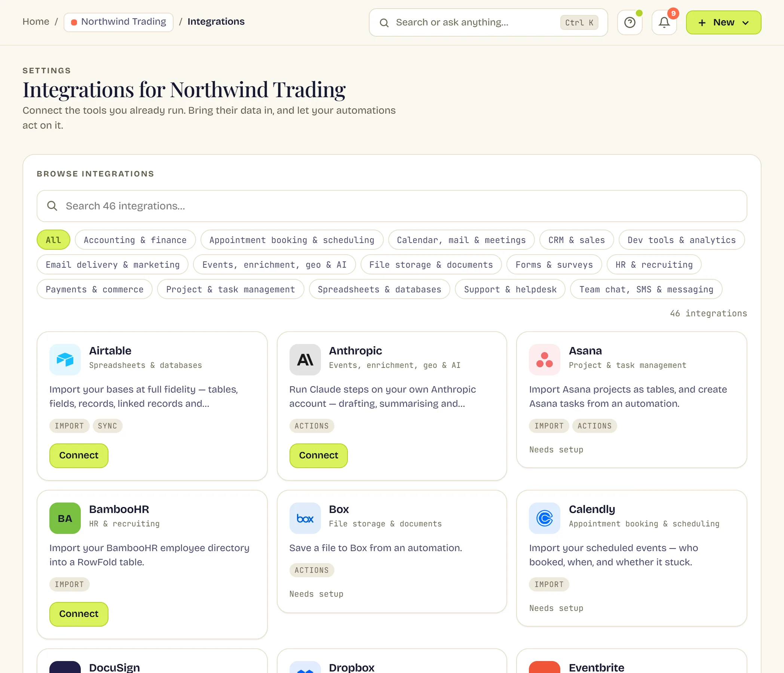Connect the BambooHR integration
Screen dimensions: 784x673
[79, 614]
